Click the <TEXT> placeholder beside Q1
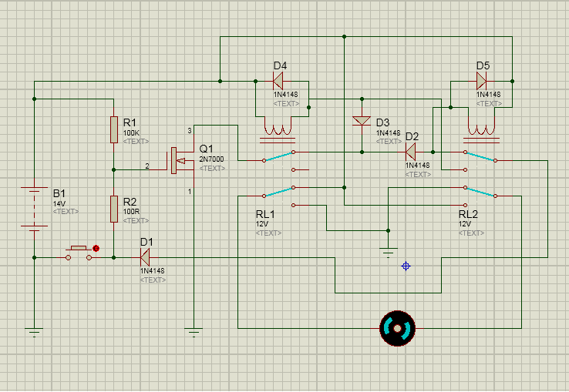 point(212,168)
